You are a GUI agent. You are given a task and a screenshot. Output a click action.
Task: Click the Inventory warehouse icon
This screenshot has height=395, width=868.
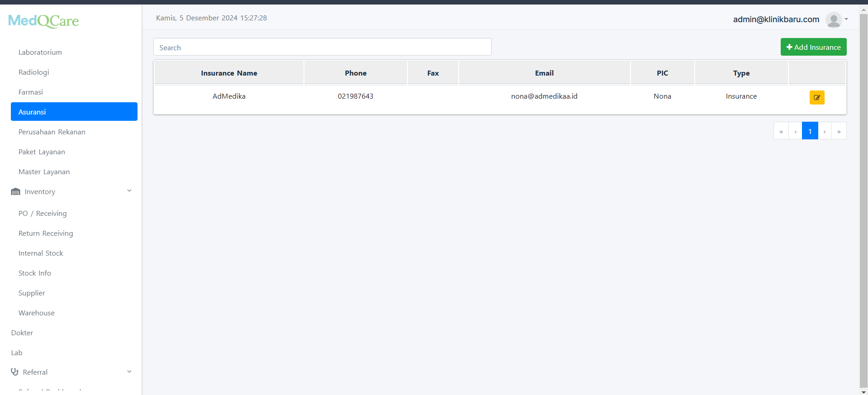(x=15, y=192)
